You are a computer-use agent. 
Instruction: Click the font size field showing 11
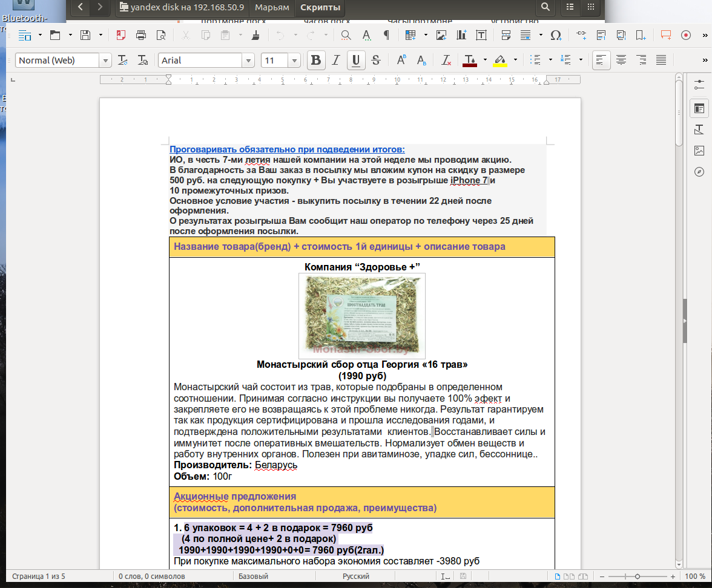tap(275, 60)
